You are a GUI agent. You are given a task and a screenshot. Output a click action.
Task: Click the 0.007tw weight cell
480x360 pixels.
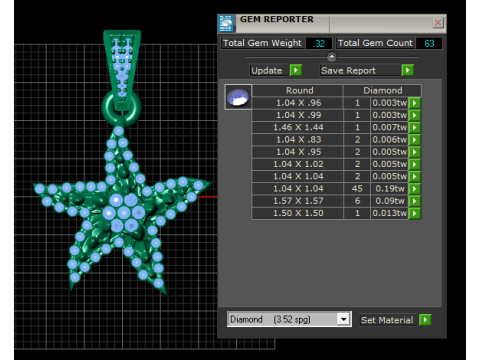(390, 128)
